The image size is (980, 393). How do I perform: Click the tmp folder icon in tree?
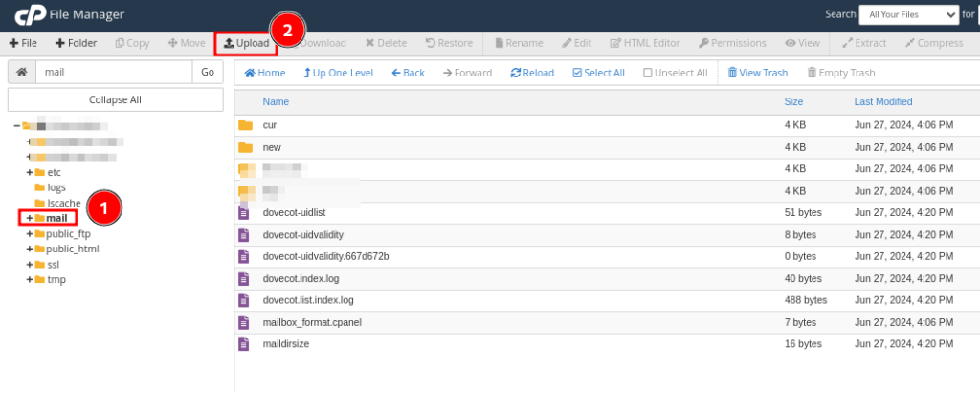click(40, 279)
